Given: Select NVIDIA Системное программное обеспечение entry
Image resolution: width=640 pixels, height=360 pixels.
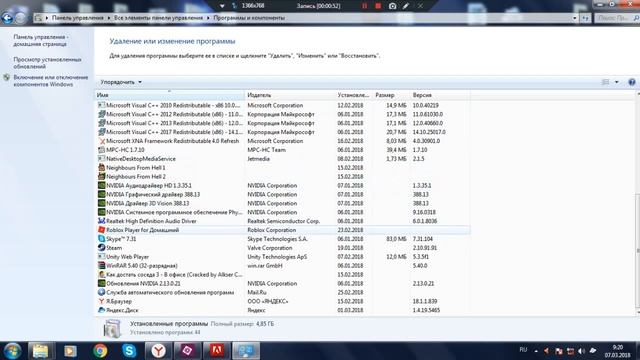Looking at the screenshot, I should click(282, 212).
